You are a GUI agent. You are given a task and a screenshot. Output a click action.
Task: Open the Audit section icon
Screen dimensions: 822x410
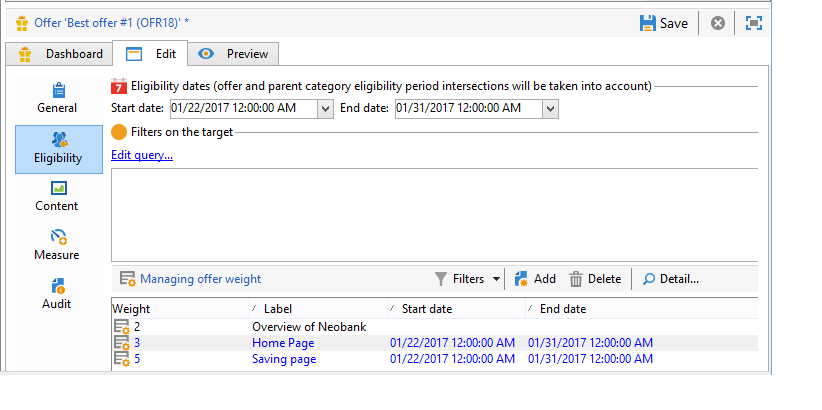pyautogui.click(x=58, y=286)
